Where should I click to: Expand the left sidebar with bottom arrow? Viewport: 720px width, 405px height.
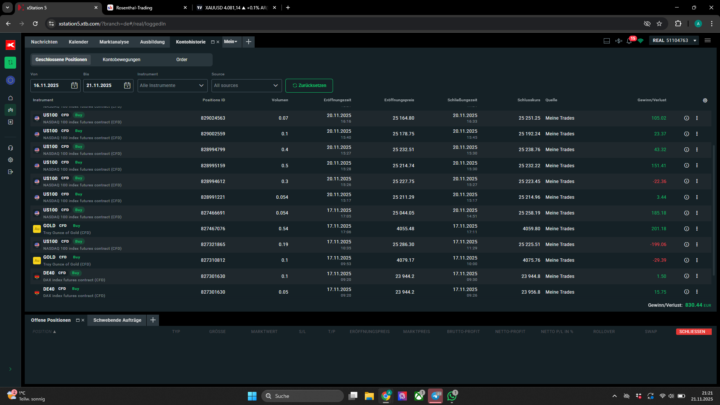tap(10, 369)
